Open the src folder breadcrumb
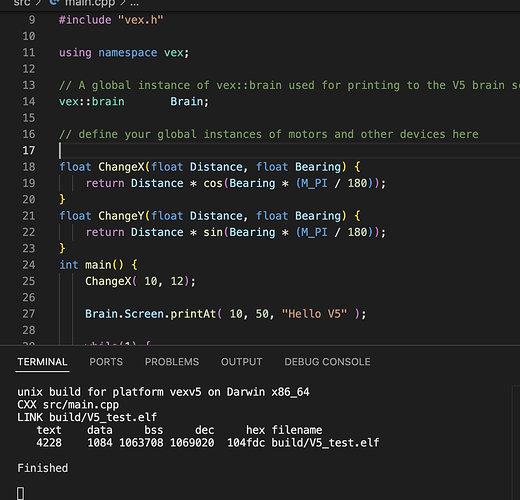 point(22,3)
